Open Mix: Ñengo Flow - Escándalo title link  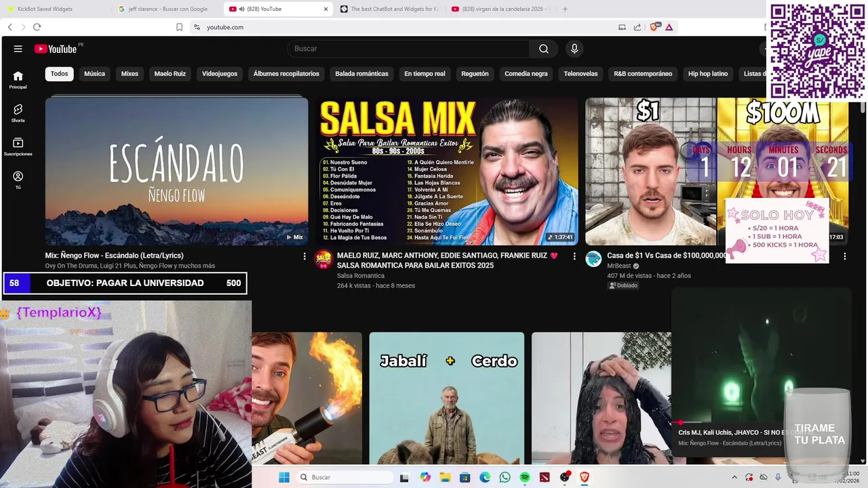115,256
